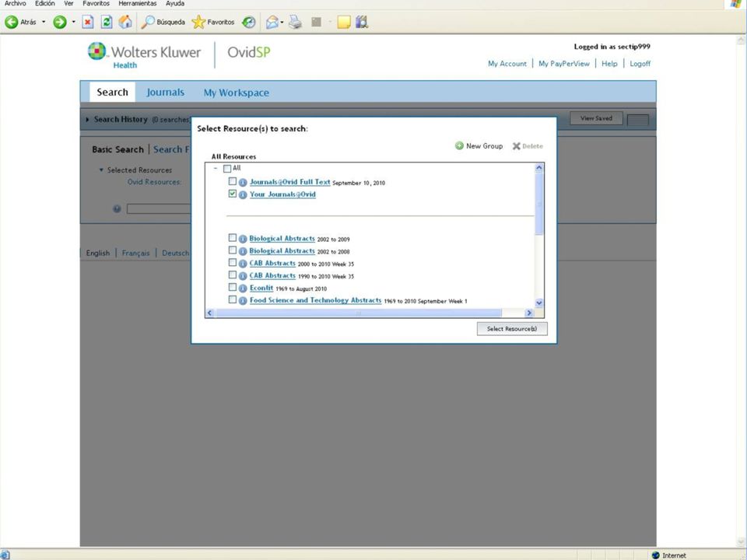Viewport: 747px width, 560px height.
Task: Open the My PayPerView link
Action: click(x=564, y=63)
